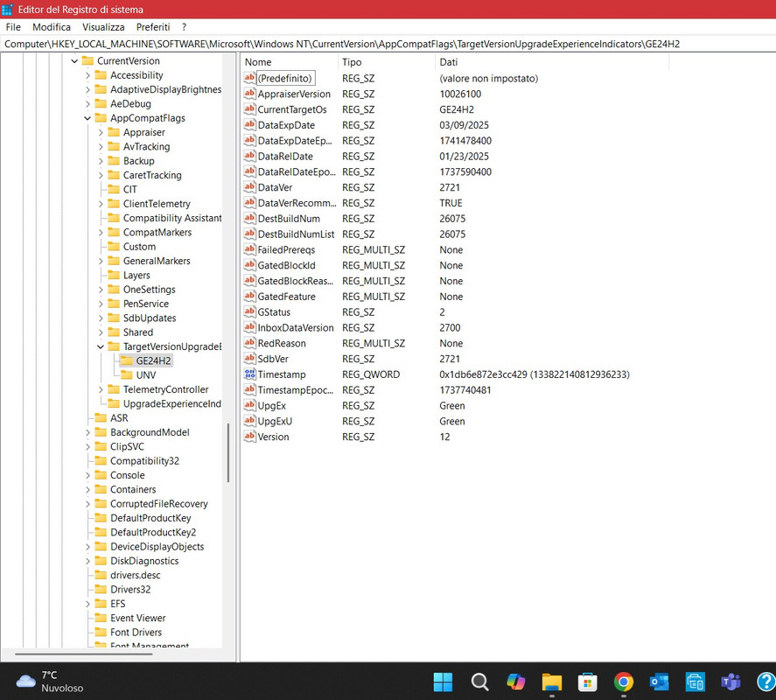Click the string icon of AppraiserVersion

(250, 94)
